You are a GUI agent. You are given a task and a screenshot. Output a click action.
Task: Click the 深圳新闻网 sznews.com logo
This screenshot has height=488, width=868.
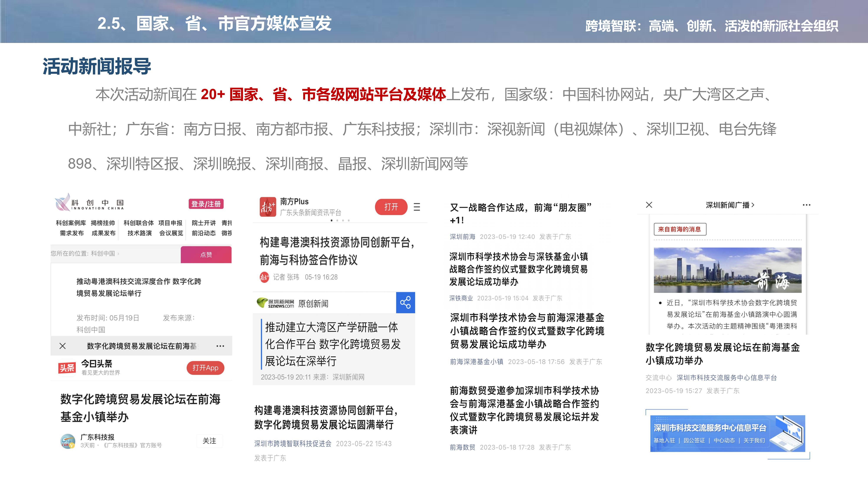(x=275, y=303)
